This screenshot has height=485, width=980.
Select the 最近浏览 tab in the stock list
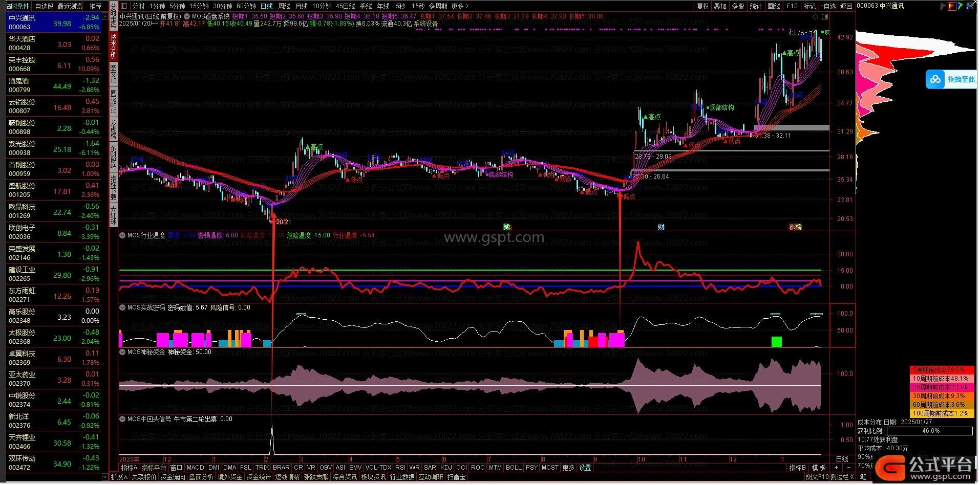[70, 6]
